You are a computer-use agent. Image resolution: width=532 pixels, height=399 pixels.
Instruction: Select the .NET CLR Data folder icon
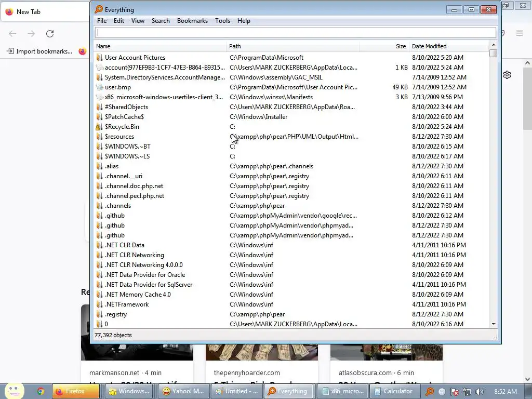point(99,245)
